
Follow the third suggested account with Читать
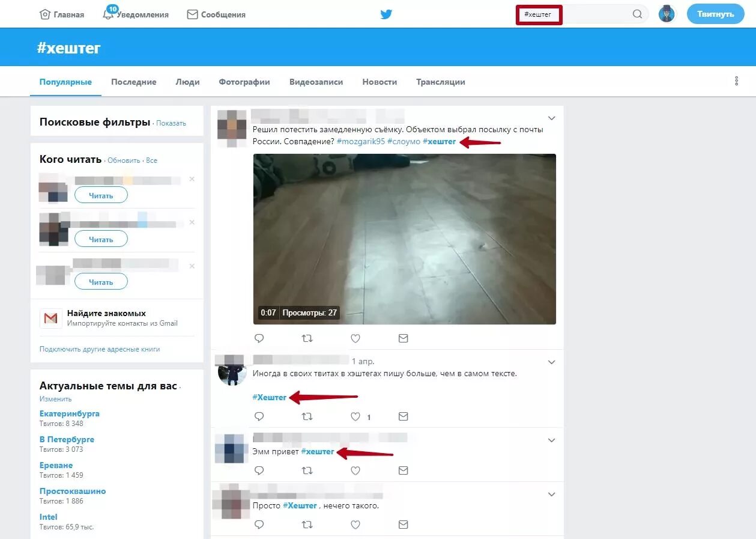coord(101,282)
